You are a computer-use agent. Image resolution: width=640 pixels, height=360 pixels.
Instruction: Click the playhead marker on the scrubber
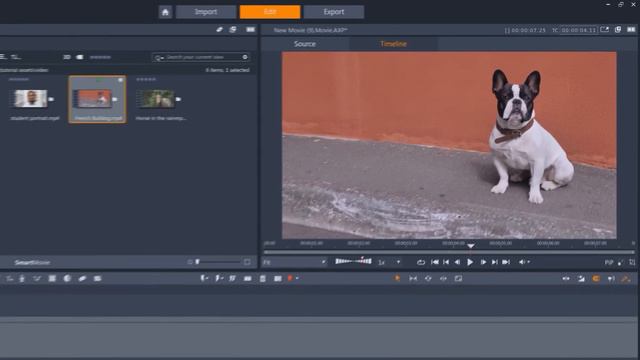(x=471, y=246)
